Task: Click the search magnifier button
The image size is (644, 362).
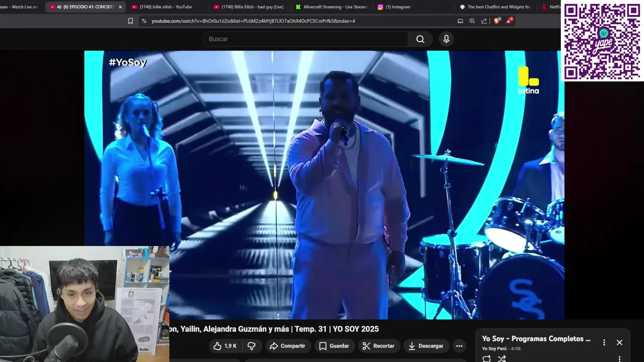Action: click(x=420, y=39)
